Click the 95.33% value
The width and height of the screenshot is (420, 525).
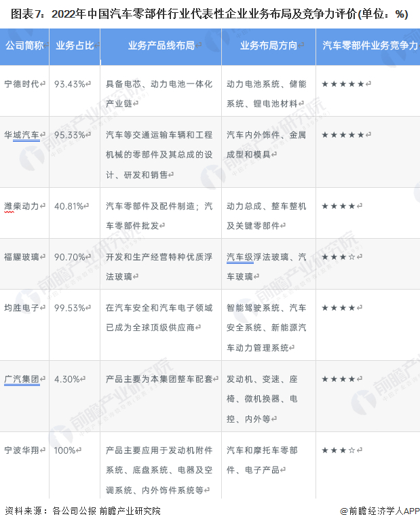click(70, 135)
